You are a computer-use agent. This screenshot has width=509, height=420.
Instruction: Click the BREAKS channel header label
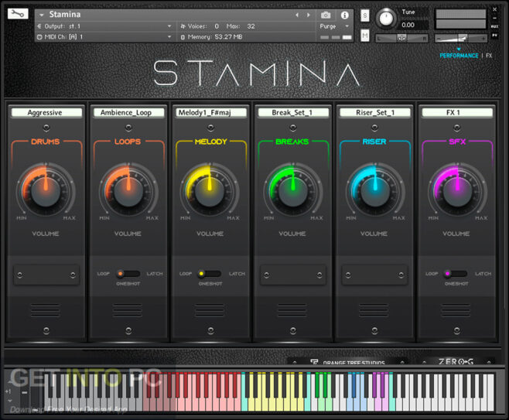pyautogui.click(x=292, y=142)
